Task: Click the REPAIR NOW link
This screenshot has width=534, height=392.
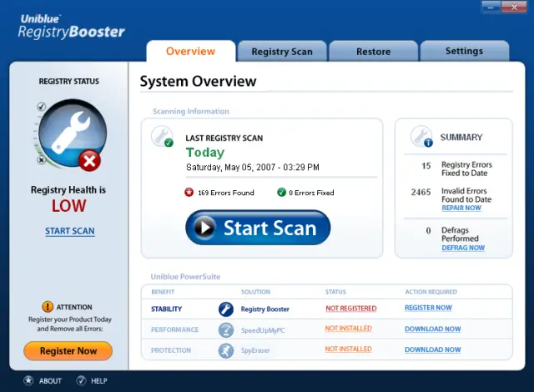Action: coord(461,208)
